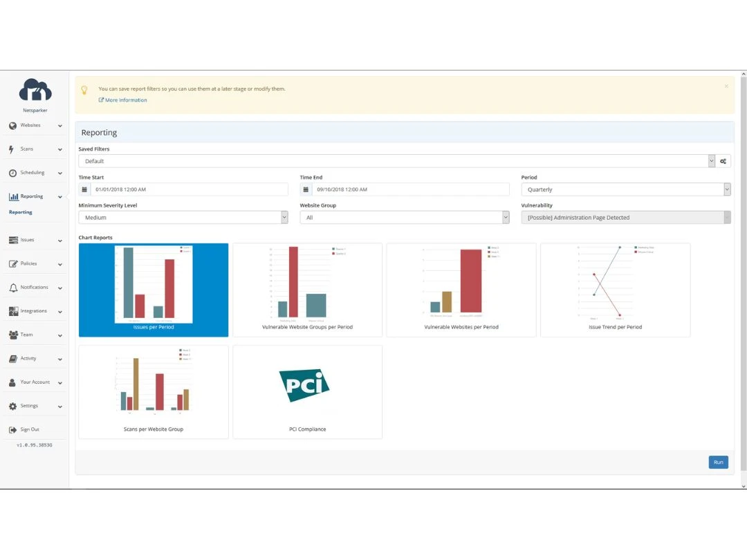
Task: Click the Issues list icon
Action: coord(13,240)
